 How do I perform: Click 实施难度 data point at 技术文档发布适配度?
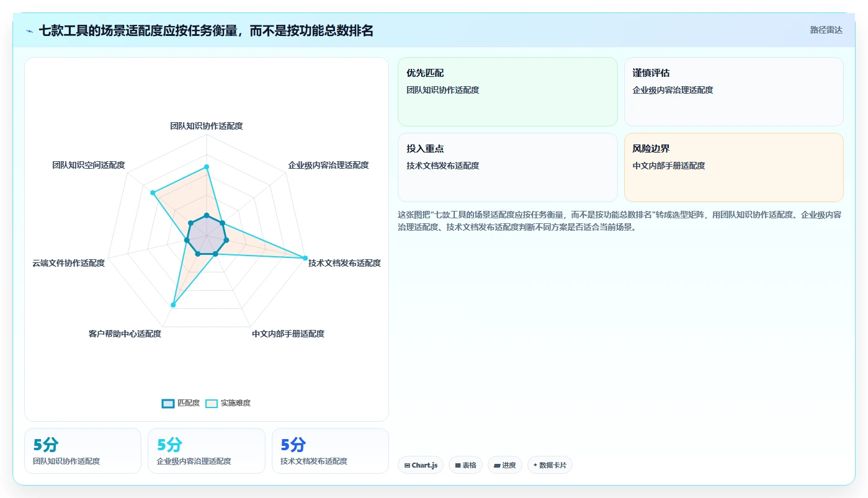point(305,258)
